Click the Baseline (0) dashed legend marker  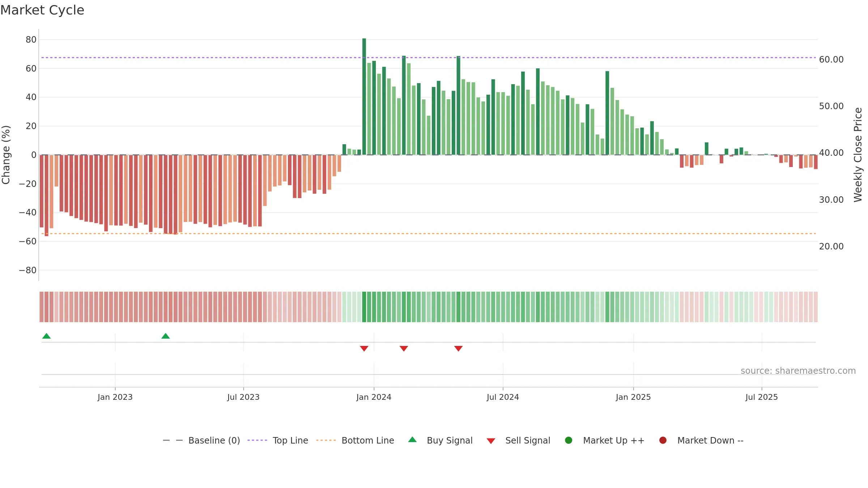pyautogui.click(x=173, y=440)
